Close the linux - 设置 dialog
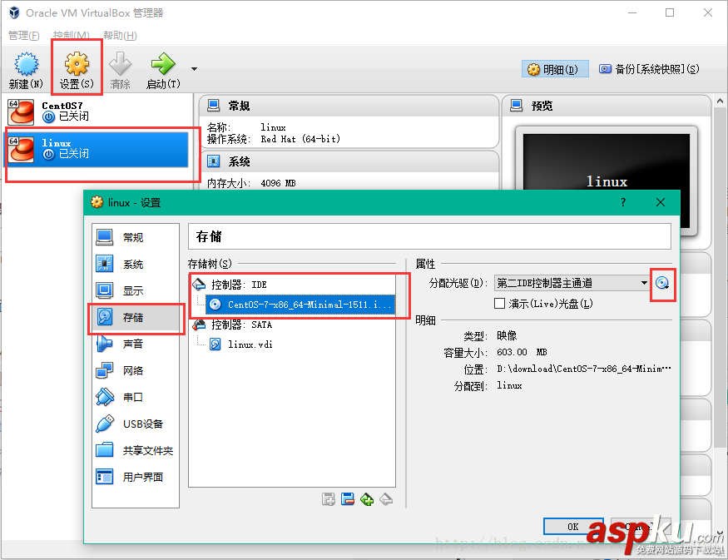The image size is (728, 560). 661,202
